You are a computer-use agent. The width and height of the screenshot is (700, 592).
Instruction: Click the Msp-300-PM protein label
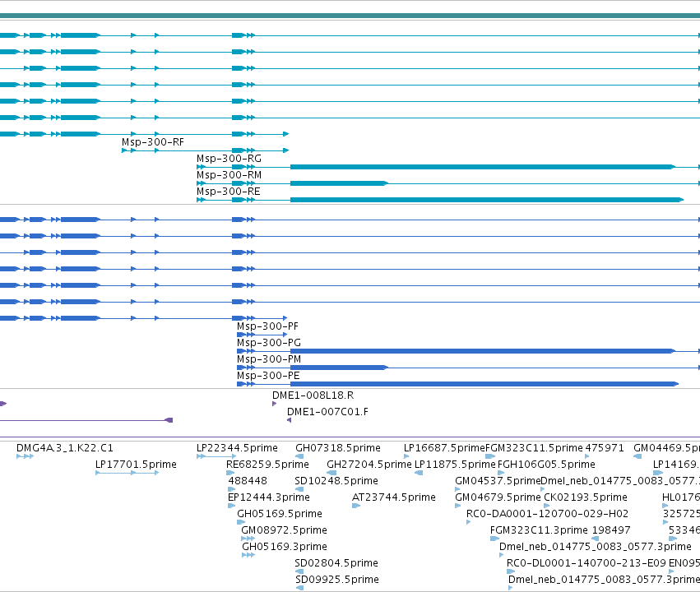pyautogui.click(x=269, y=359)
